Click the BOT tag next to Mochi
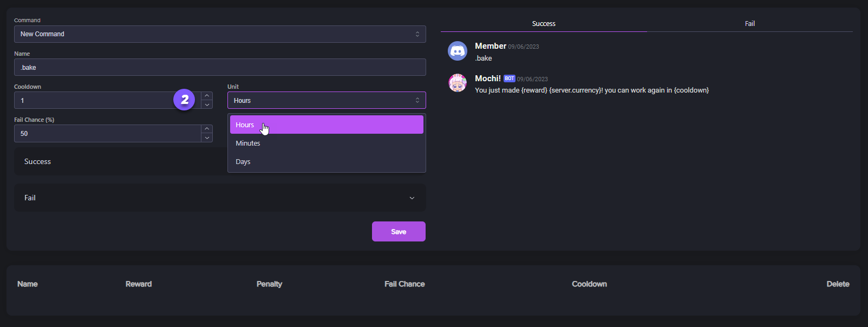 509,79
